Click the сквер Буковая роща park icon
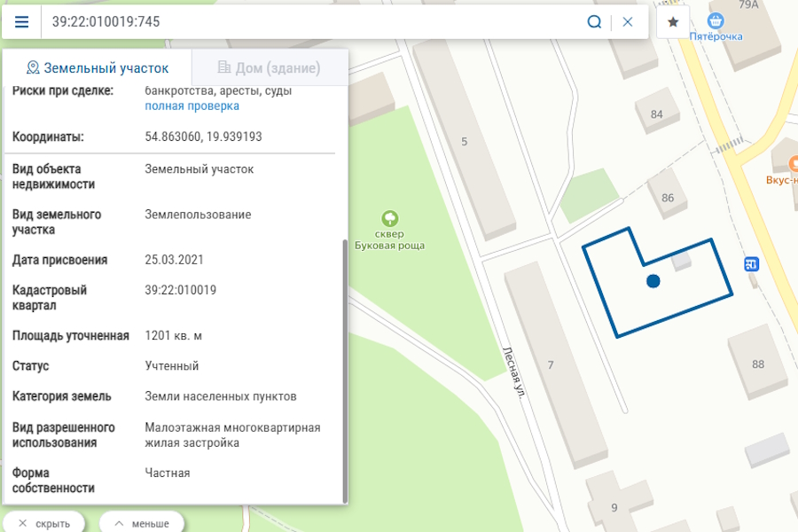This screenshot has height=532, width=798. click(391, 219)
